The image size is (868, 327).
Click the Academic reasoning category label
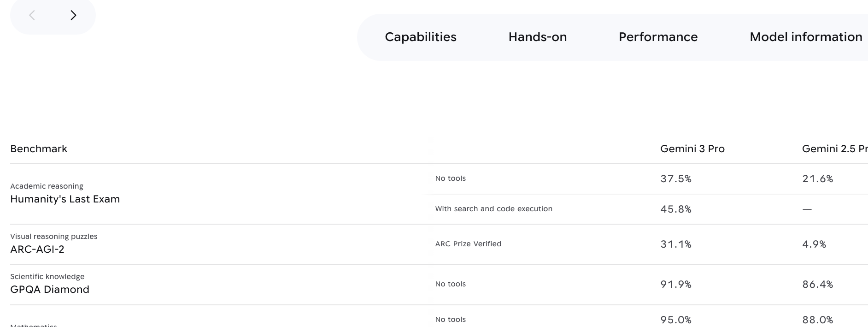(x=47, y=186)
